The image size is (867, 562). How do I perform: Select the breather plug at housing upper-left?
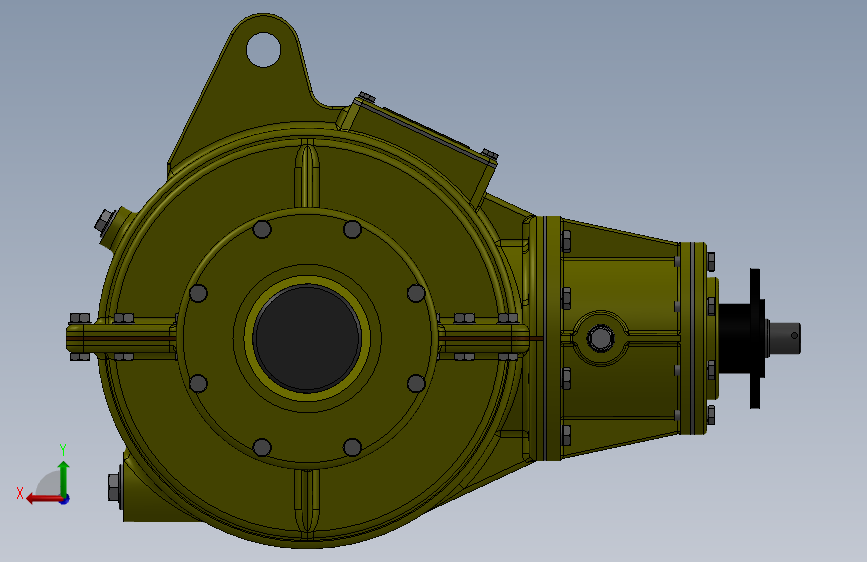point(105,222)
